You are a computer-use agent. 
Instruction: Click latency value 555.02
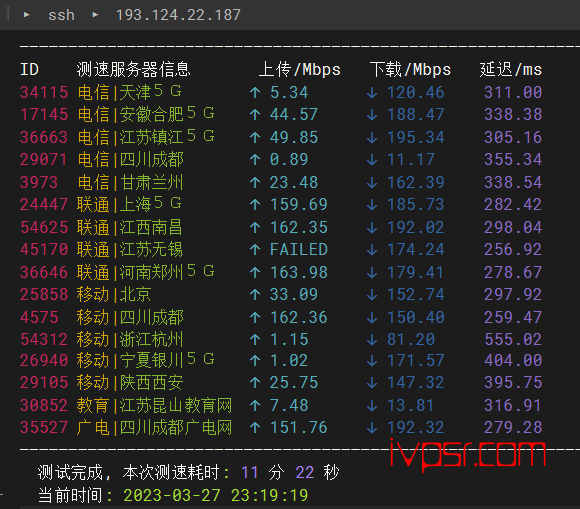[x=513, y=339]
